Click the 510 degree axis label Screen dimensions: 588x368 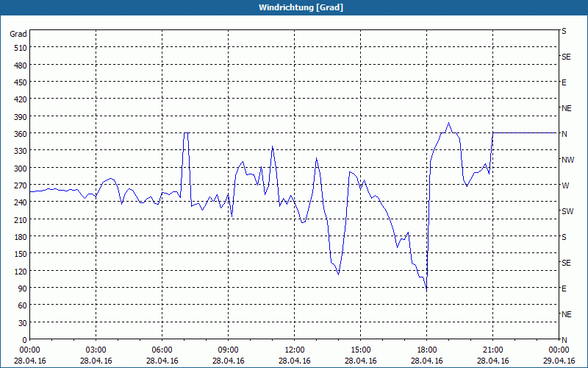[x=21, y=48]
